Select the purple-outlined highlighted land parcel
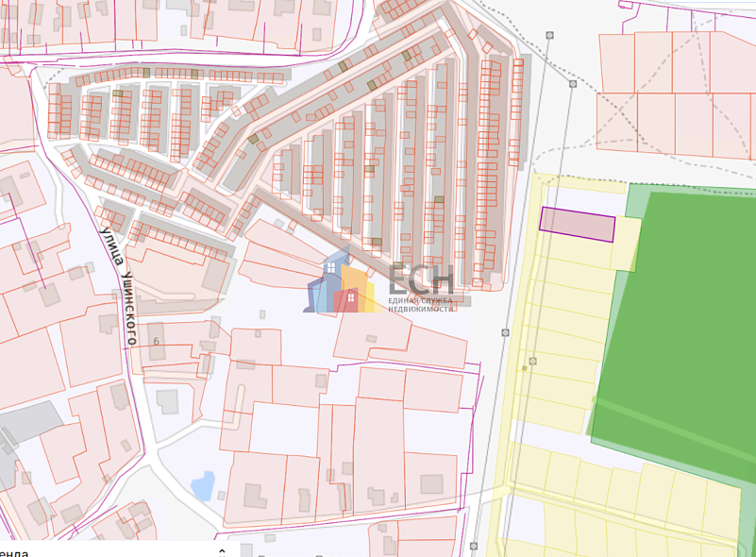756x557 pixels. pyautogui.click(x=577, y=225)
